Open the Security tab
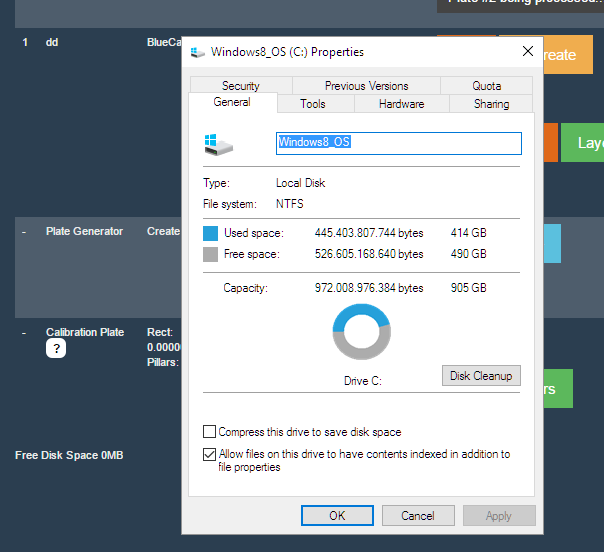The image size is (604, 552). click(x=241, y=86)
